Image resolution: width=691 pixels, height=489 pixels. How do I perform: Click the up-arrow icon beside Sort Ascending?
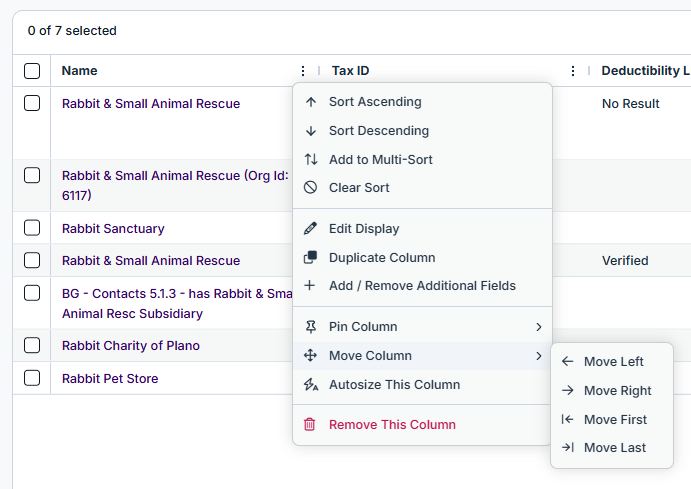click(311, 102)
